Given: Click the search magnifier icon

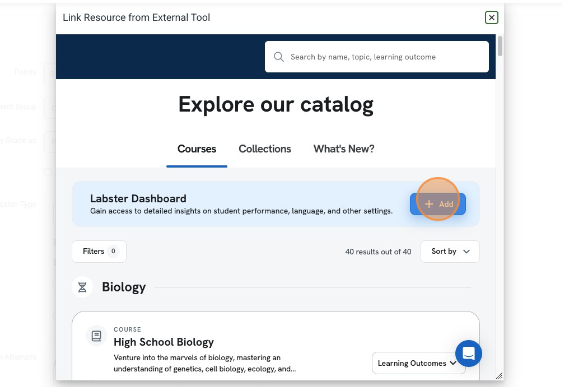Looking at the screenshot, I should point(278,57).
